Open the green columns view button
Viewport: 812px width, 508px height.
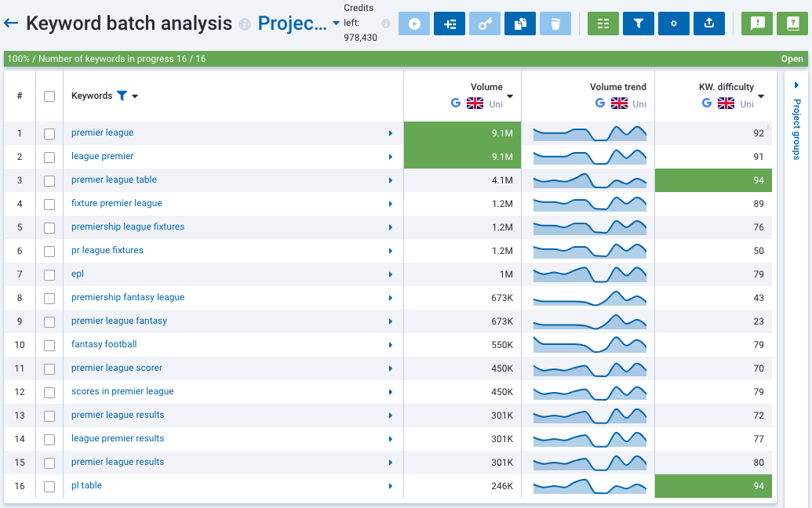point(603,24)
